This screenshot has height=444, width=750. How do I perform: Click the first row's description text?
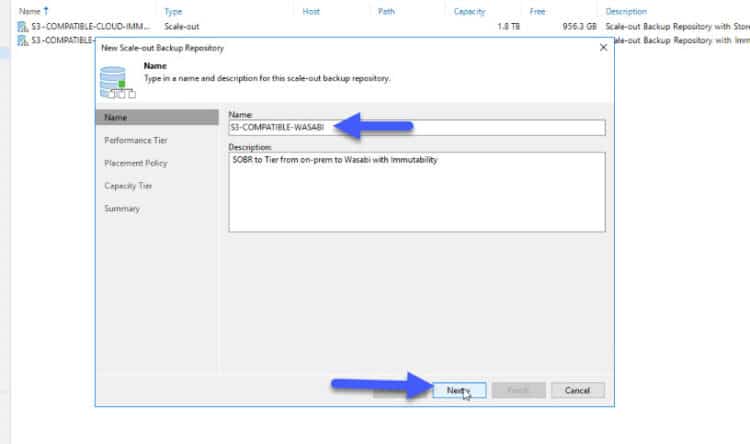point(677,26)
